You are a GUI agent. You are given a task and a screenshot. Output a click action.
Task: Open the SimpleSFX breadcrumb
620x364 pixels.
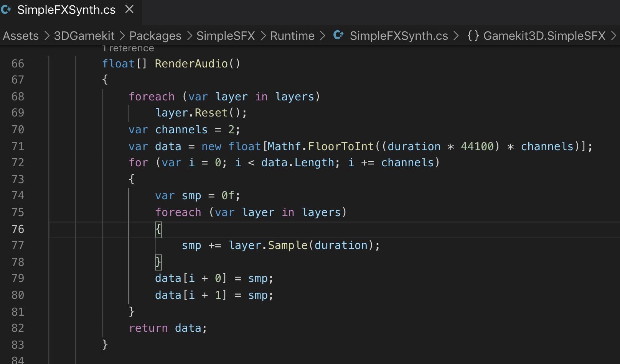pyautogui.click(x=226, y=36)
